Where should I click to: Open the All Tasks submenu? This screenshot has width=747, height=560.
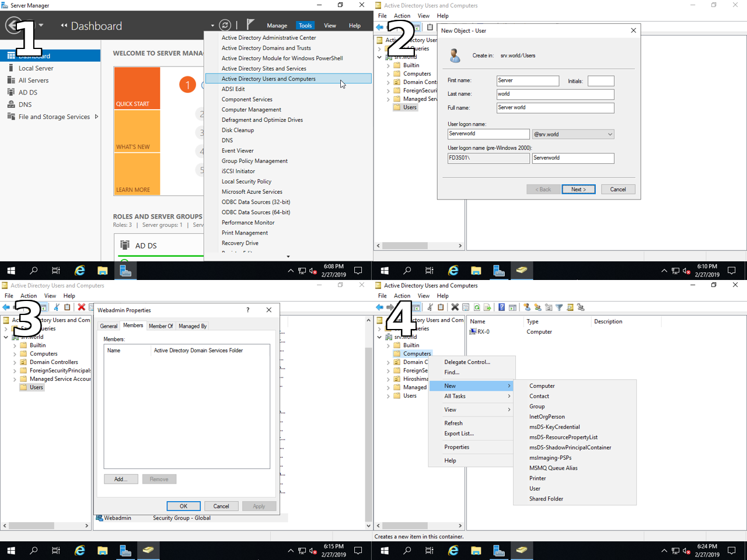[471, 396]
